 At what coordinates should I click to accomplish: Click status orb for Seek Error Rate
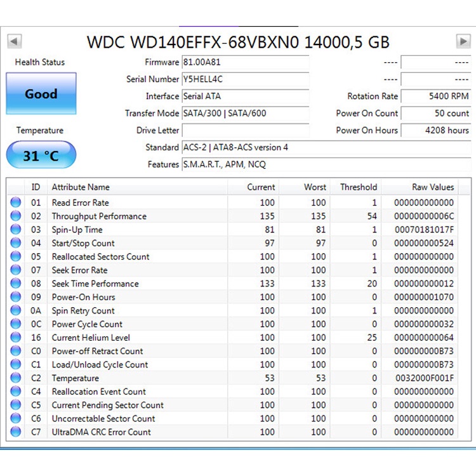16,270
